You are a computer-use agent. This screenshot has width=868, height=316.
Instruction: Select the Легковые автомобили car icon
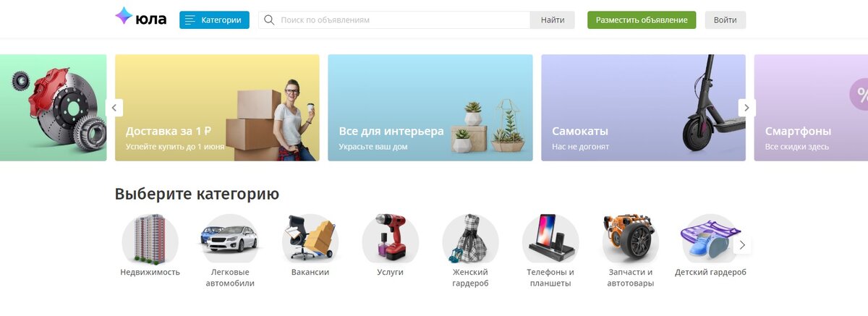coord(229,239)
